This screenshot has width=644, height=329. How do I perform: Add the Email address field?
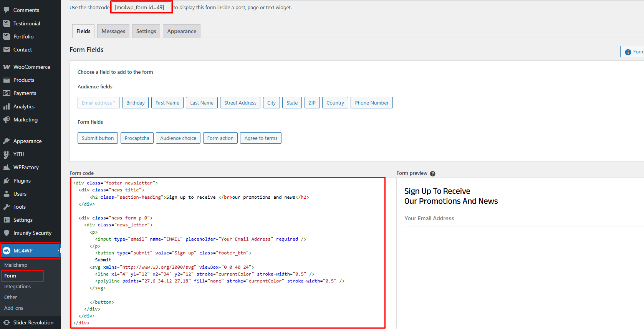click(x=99, y=103)
